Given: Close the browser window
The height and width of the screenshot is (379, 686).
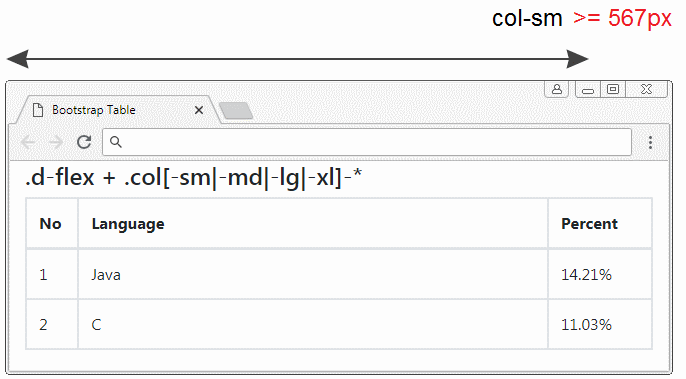Looking at the screenshot, I should point(646,89).
